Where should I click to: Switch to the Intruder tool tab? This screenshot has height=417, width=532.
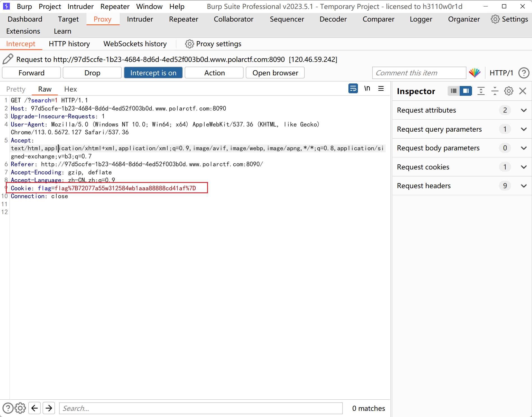[140, 19]
